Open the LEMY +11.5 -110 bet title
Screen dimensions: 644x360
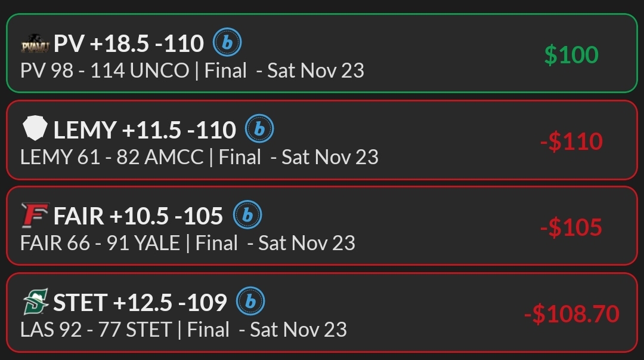(x=144, y=130)
